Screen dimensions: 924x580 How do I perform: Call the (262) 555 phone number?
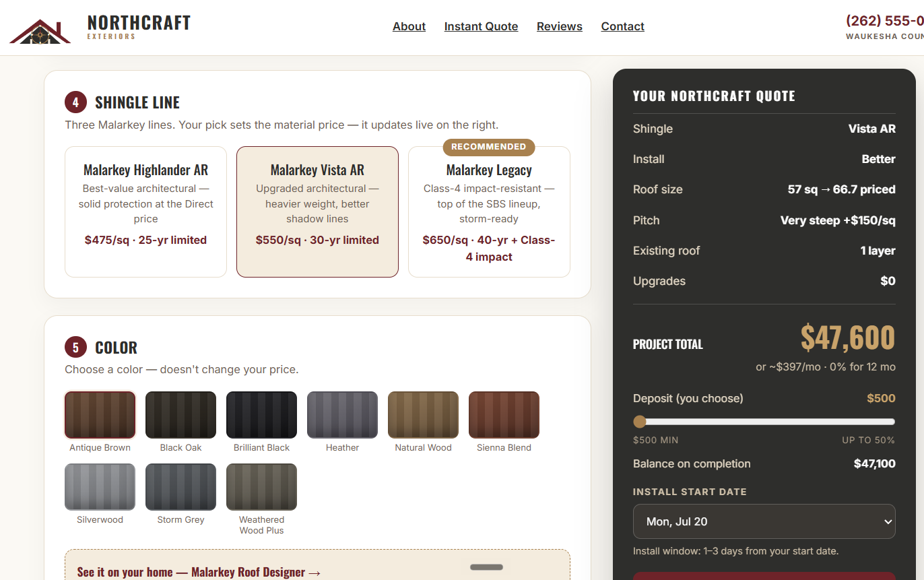pos(884,20)
